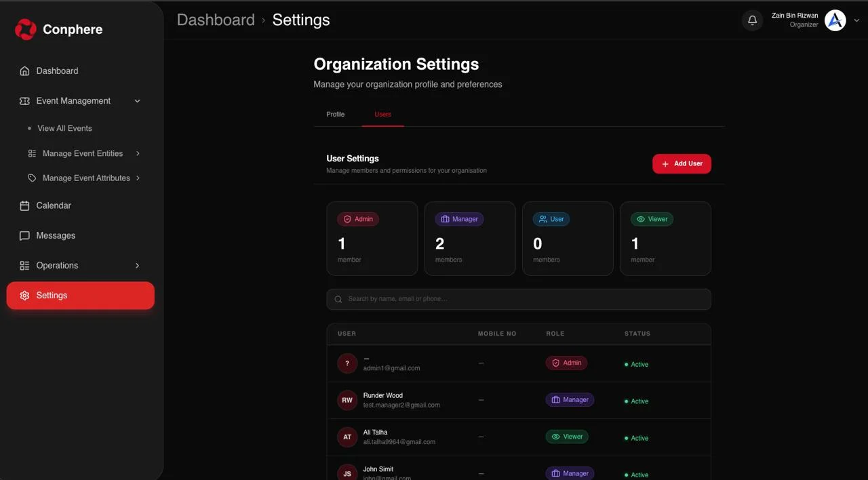Click the Settings gear icon in sidebar
Viewport: 868px width, 480px height.
pyautogui.click(x=24, y=296)
